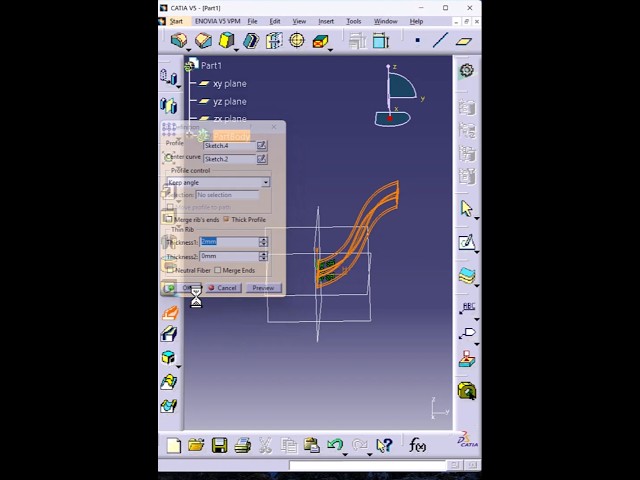640x480 pixels.
Task: Open the File menu
Action: 252,21
